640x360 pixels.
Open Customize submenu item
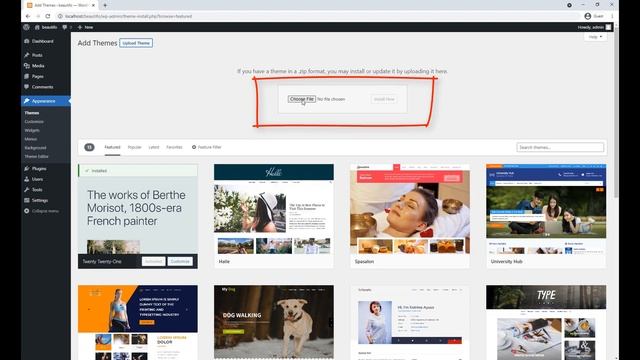(x=34, y=122)
